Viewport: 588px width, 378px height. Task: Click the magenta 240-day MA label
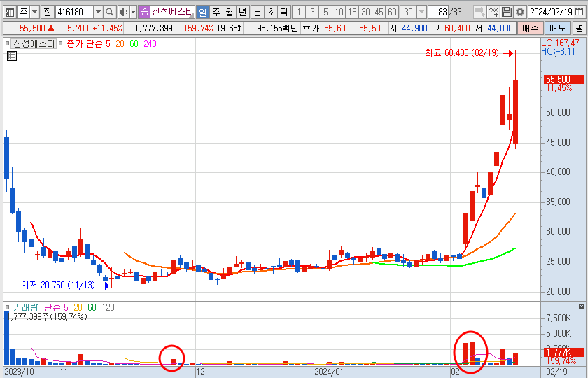coord(150,44)
